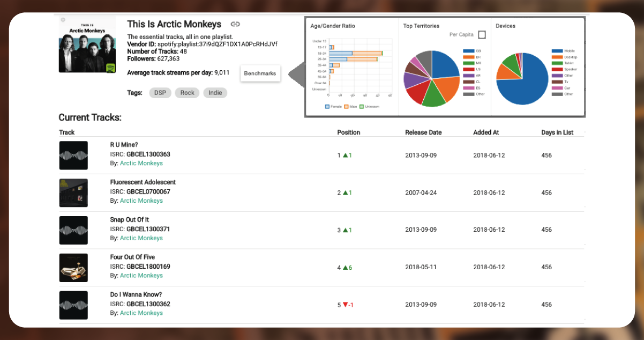Click the Tablet legend swatch in Devices
Image resolution: width=644 pixels, height=340 pixels.
pyautogui.click(x=557, y=63)
